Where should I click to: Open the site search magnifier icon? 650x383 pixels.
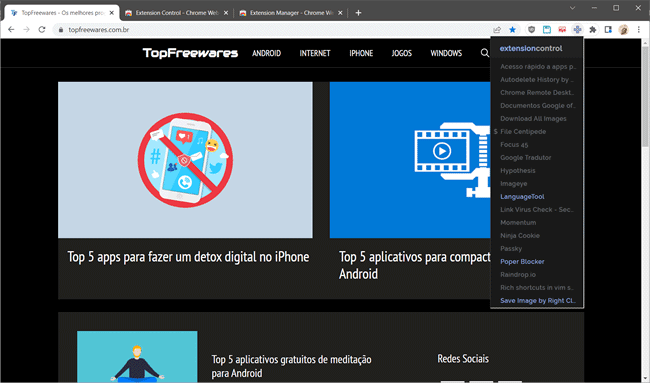(485, 53)
